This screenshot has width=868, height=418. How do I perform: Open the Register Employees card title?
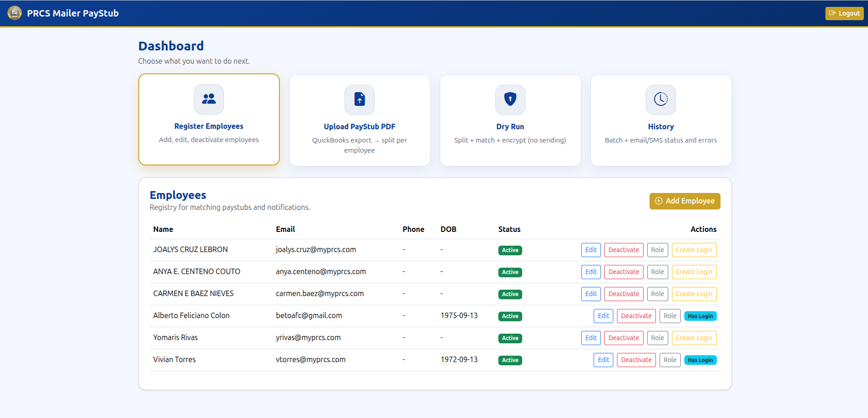[x=209, y=126]
